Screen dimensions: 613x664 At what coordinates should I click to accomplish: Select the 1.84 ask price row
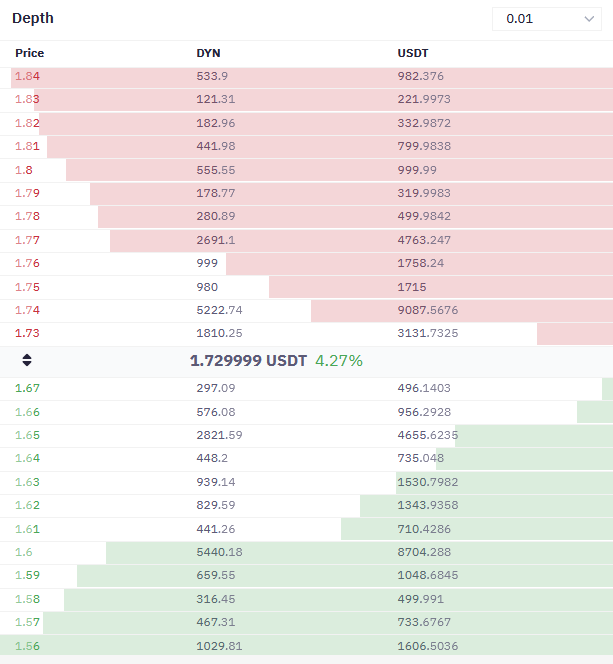[306, 77]
